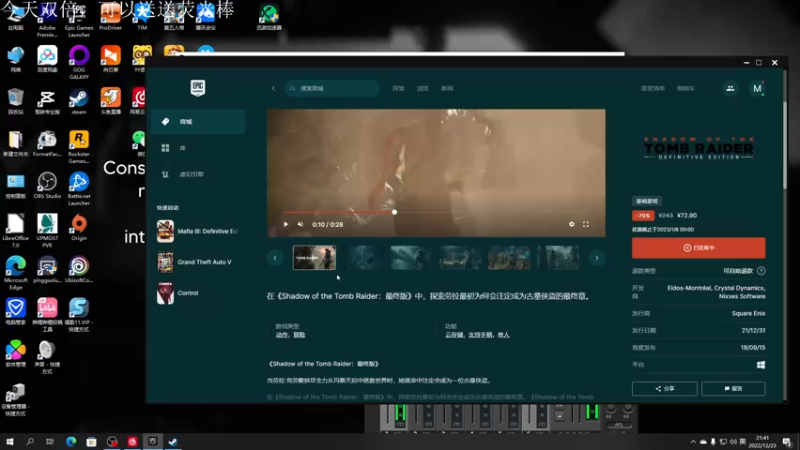This screenshot has height=450, width=800.
Task: Open the Steam desktop shortcut
Action: (x=79, y=101)
